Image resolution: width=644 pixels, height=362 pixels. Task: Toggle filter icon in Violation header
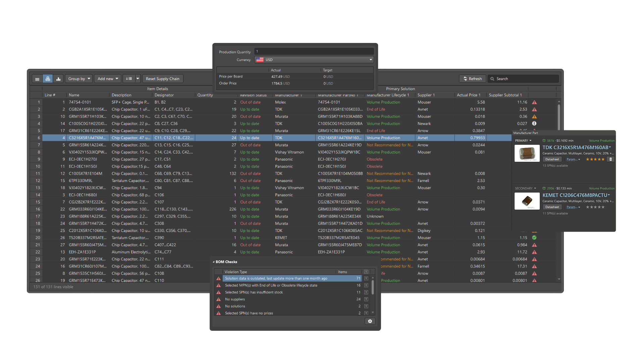(x=366, y=272)
